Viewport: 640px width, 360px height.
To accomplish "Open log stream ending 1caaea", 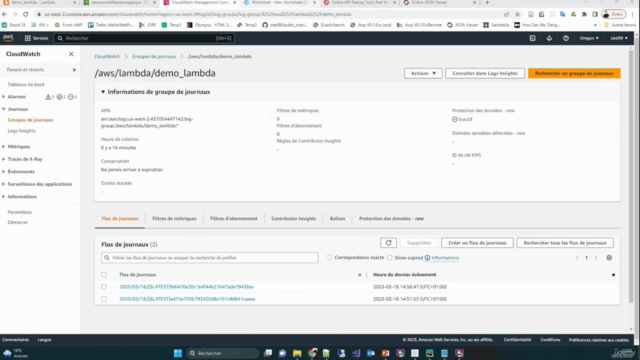I will point(187,299).
